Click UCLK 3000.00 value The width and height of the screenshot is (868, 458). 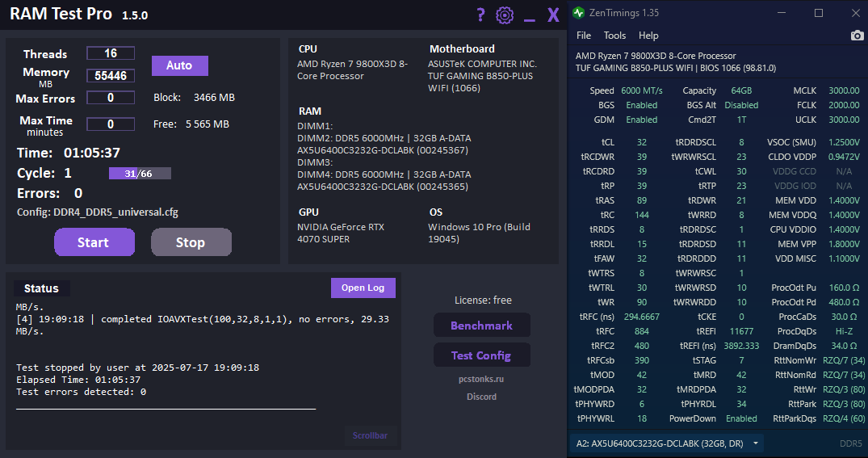point(844,120)
